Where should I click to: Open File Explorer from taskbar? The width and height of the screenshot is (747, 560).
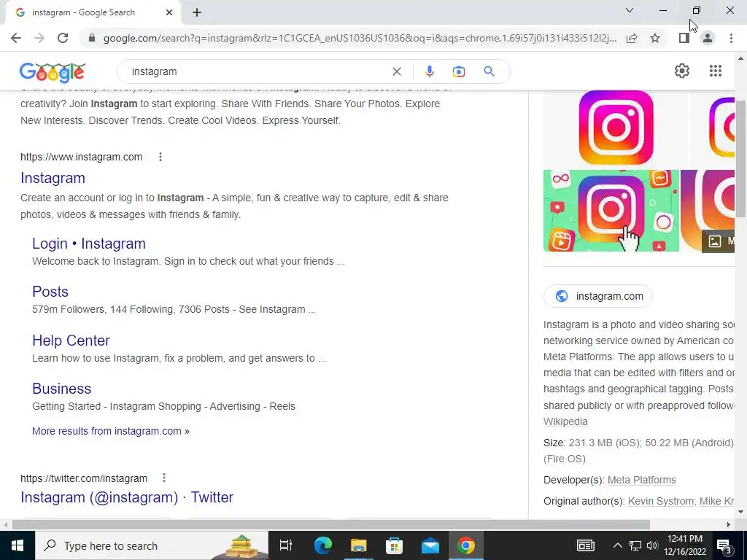[359, 545]
